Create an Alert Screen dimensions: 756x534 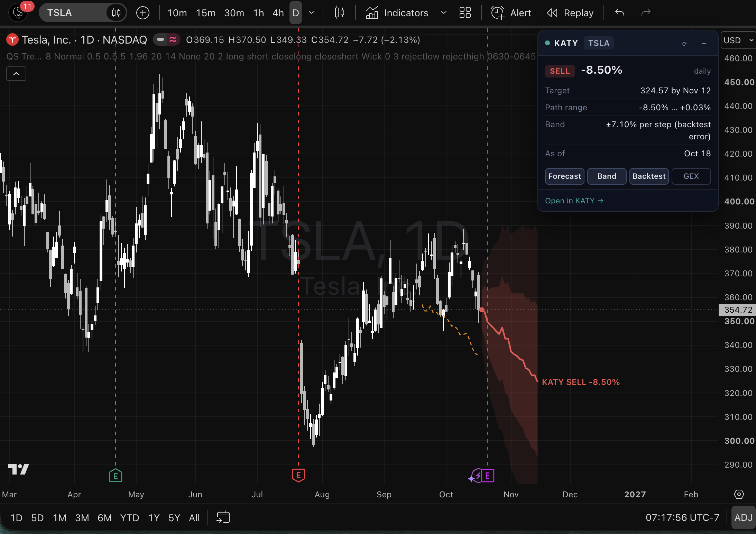point(511,13)
